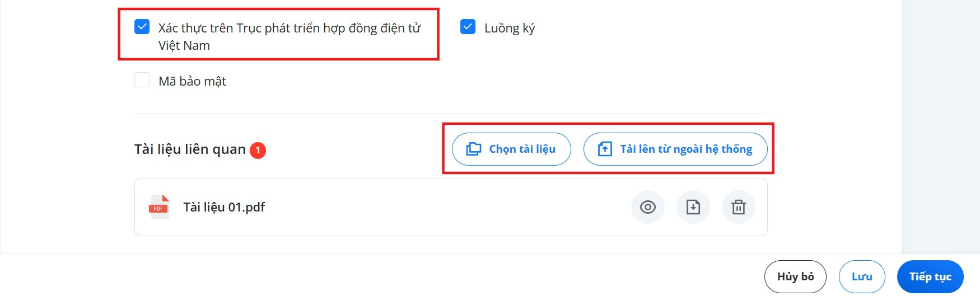The width and height of the screenshot is (980, 296).
Task: Cancel with the Hủy bỏ button
Action: click(x=795, y=276)
